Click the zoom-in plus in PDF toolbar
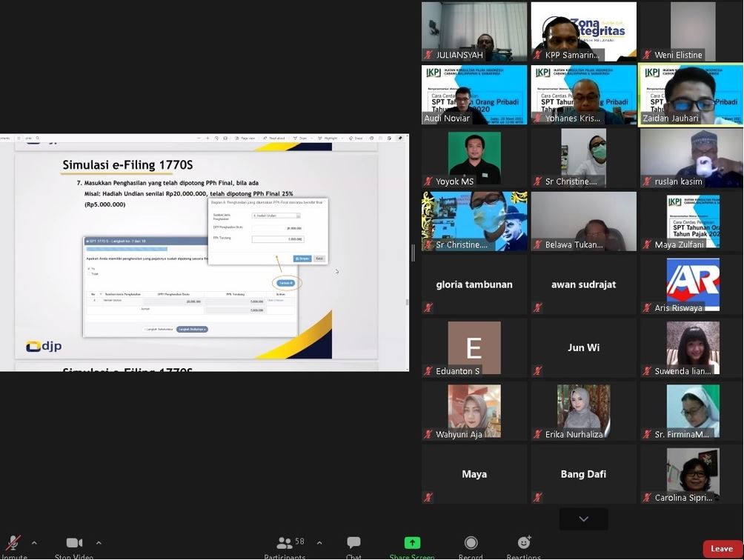The height and width of the screenshot is (560, 744). pyautogui.click(x=207, y=138)
